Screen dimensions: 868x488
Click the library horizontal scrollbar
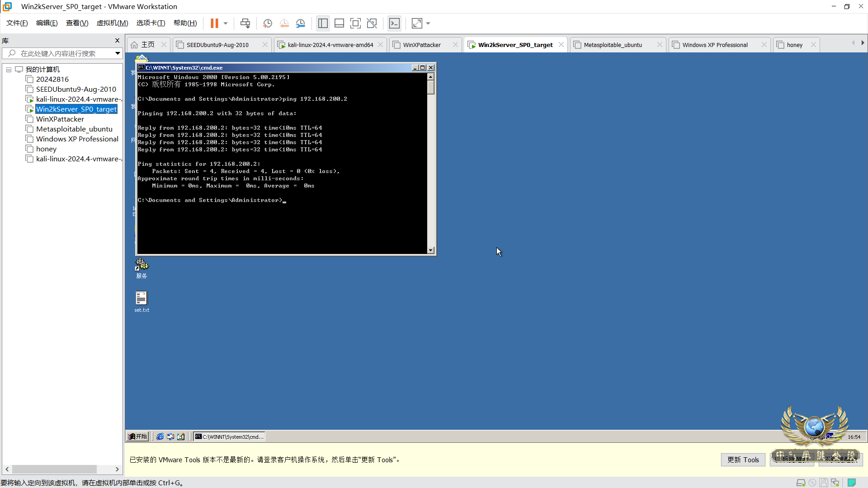[54, 469]
